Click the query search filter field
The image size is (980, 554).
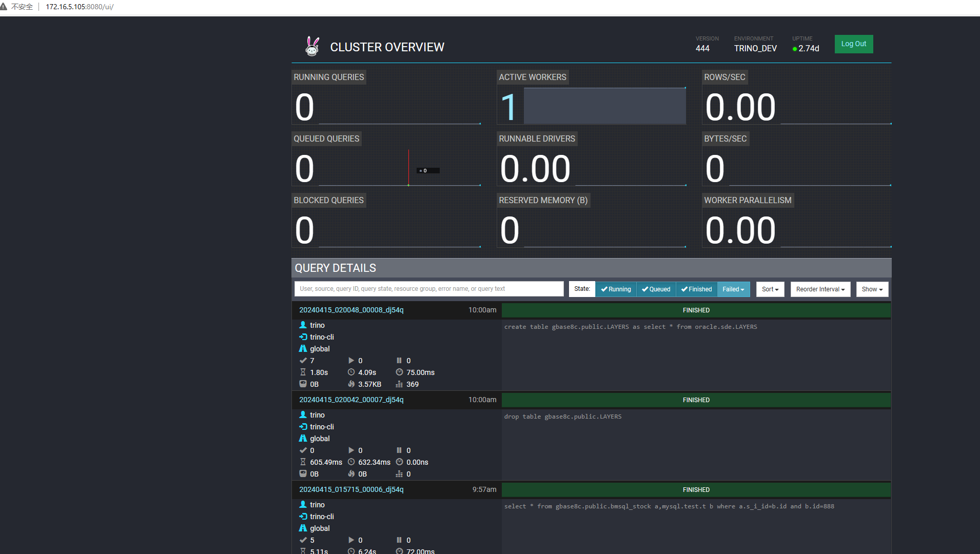429,289
